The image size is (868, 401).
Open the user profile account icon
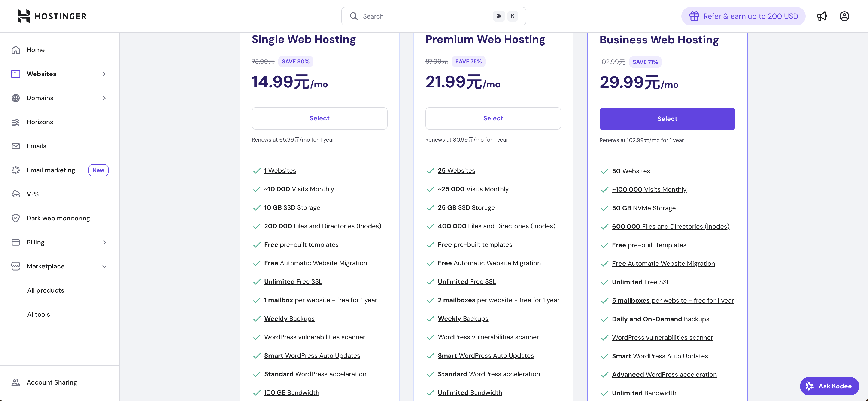pos(844,16)
